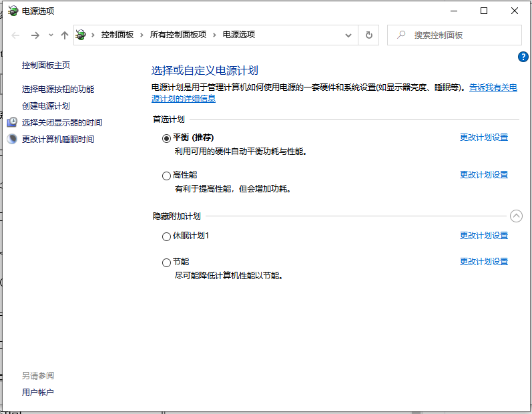The image size is (532, 414).
Task: Click the power options address bar icon
Action: point(82,35)
